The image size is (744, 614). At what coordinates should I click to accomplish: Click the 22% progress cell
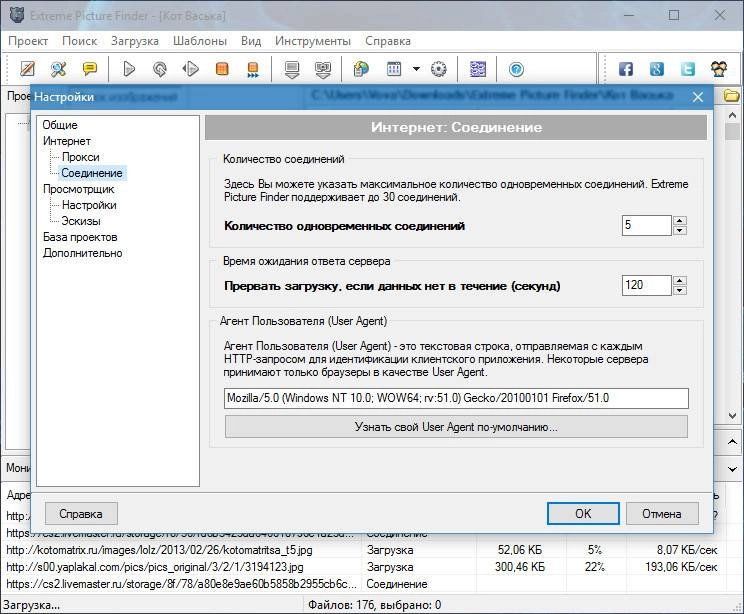coord(595,567)
